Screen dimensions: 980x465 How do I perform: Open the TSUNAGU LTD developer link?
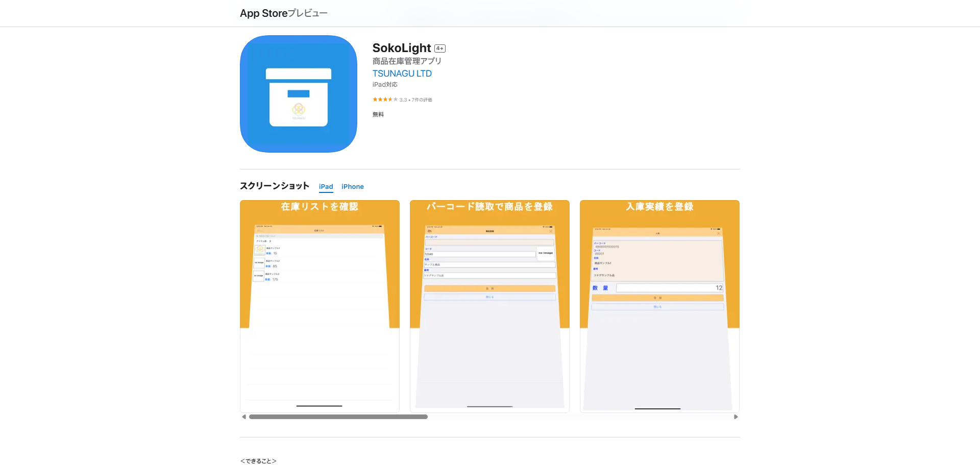point(402,74)
